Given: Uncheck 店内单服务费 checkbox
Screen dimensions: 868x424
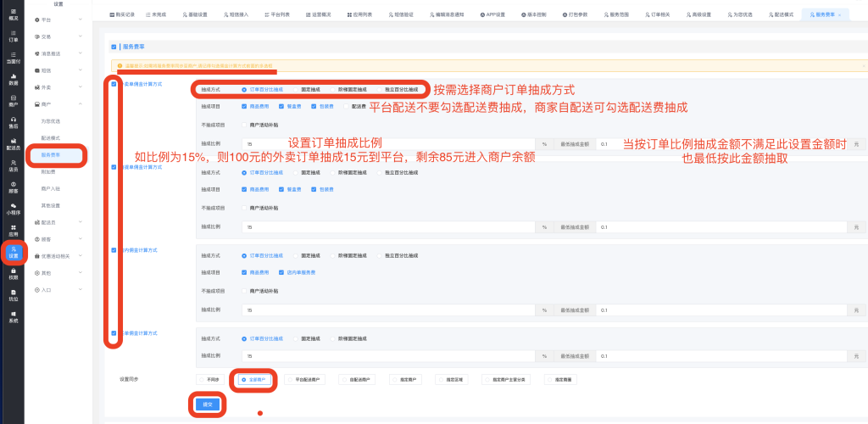Looking at the screenshot, I should [x=281, y=272].
